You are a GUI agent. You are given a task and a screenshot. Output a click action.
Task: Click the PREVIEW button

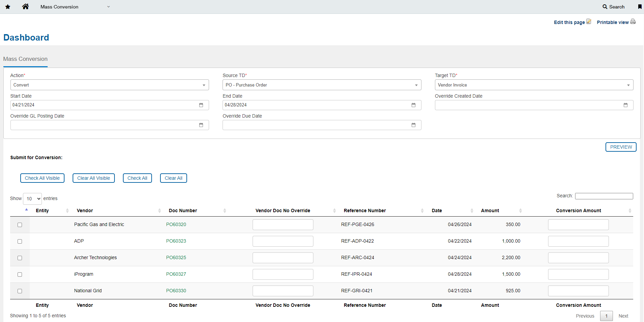coord(621,147)
